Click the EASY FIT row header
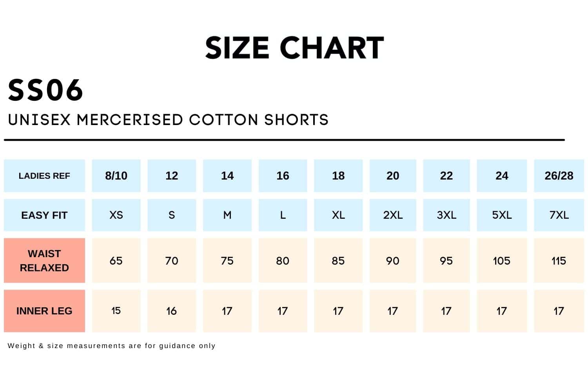Viewport: 588px width, 392px height. (44, 215)
